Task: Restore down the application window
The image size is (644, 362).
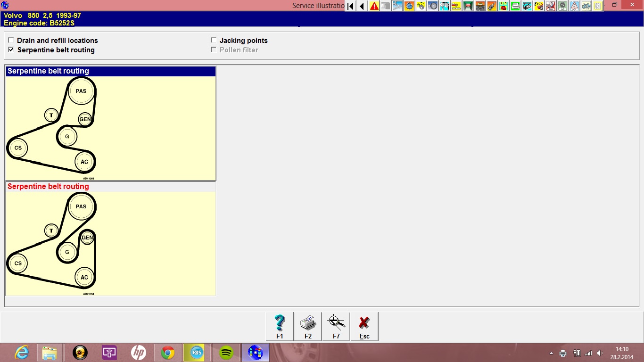Action: 614,5
